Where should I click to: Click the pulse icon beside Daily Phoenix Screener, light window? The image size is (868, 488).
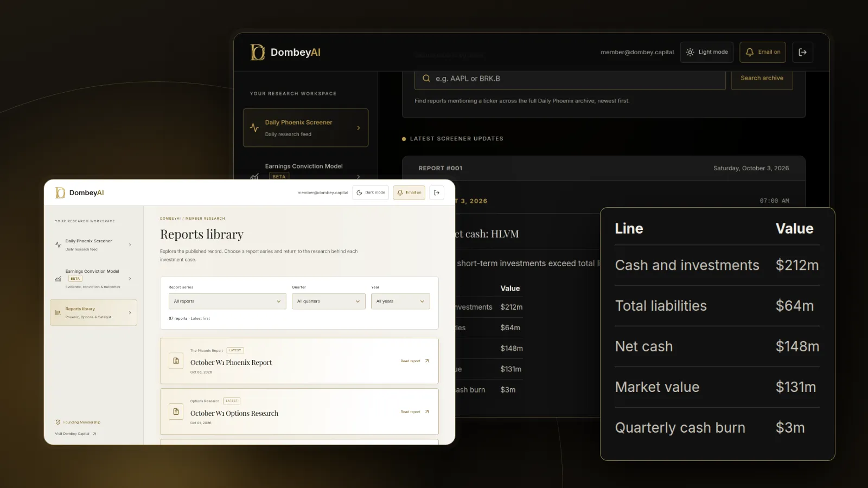coord(58,245)
